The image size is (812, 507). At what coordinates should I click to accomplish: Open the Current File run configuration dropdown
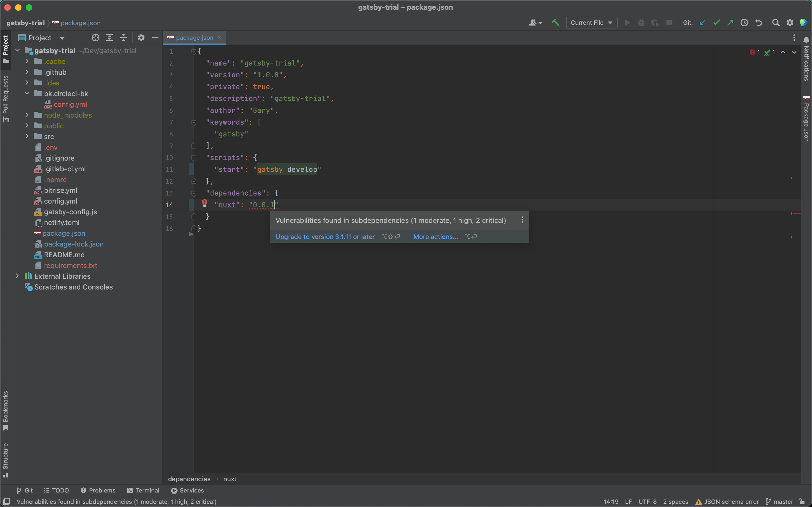591,23
